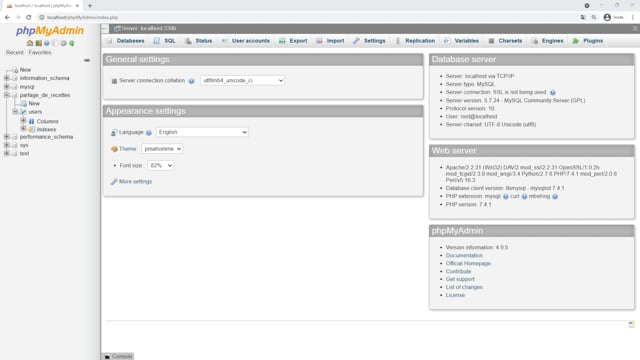This screenshot has width=640, height=360.
Task: Open the Import tab
Action: point(330,41)
